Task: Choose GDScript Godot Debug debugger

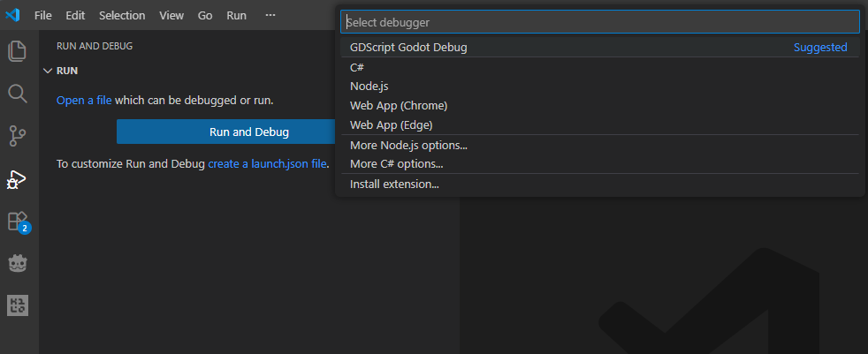Action: point(408,48)
